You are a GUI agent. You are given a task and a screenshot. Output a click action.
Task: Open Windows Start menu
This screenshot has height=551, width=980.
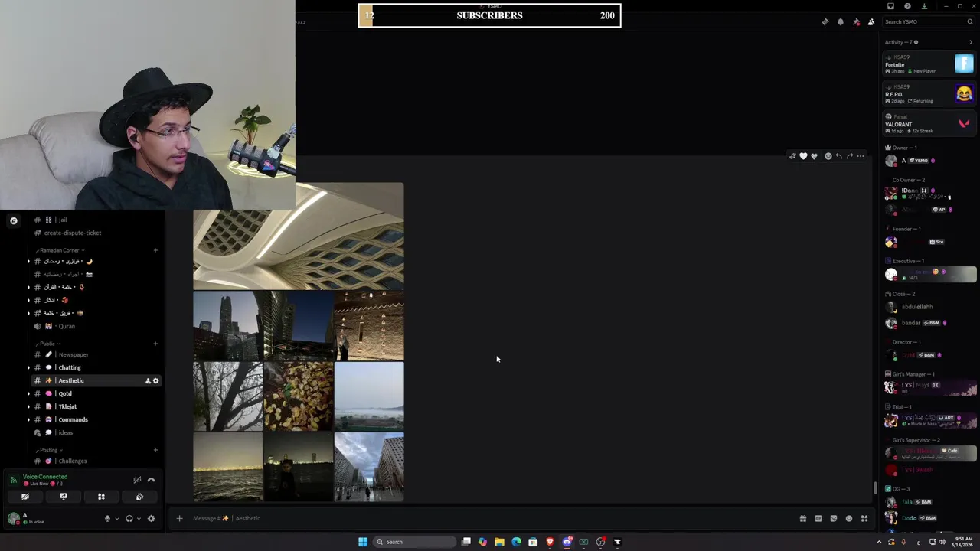(363, 542)
